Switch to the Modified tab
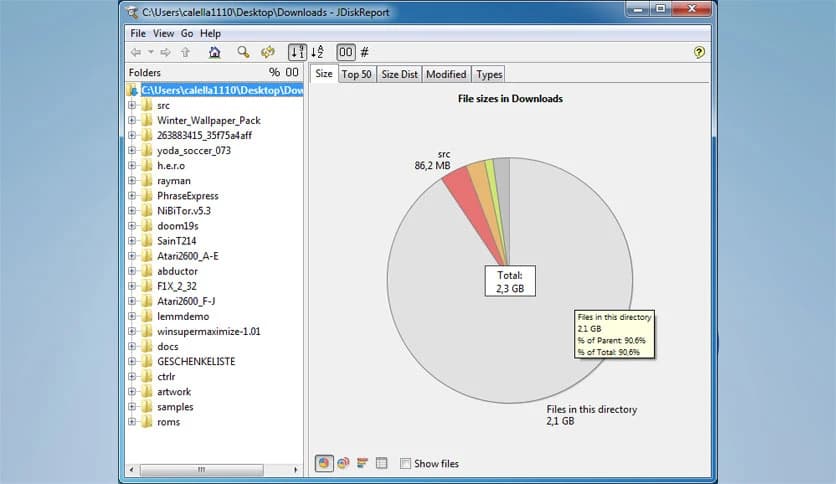 [446, 75]
